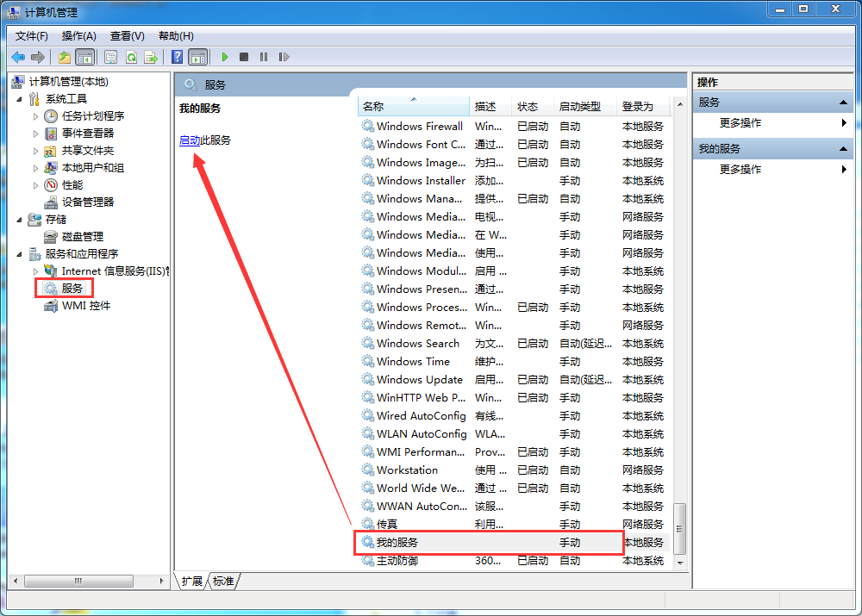Sort by the 状态 column header

pyautogui.click(x=534, y=107)
